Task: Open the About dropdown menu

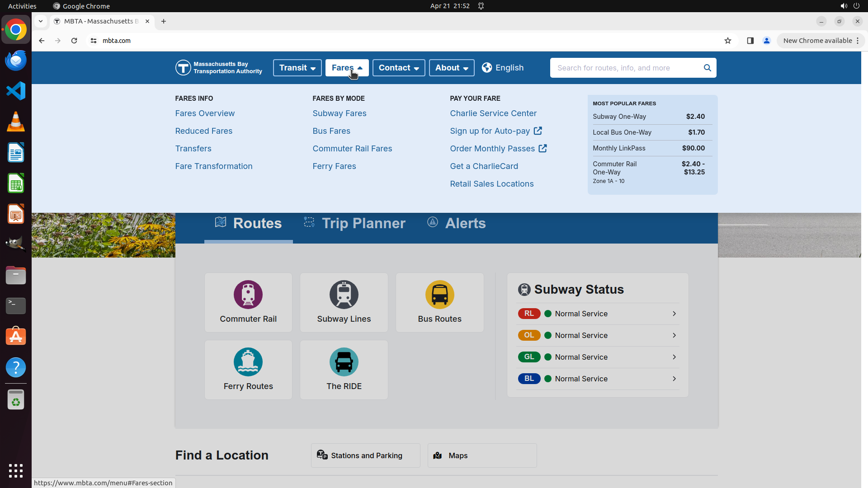Action: (451, 68)
